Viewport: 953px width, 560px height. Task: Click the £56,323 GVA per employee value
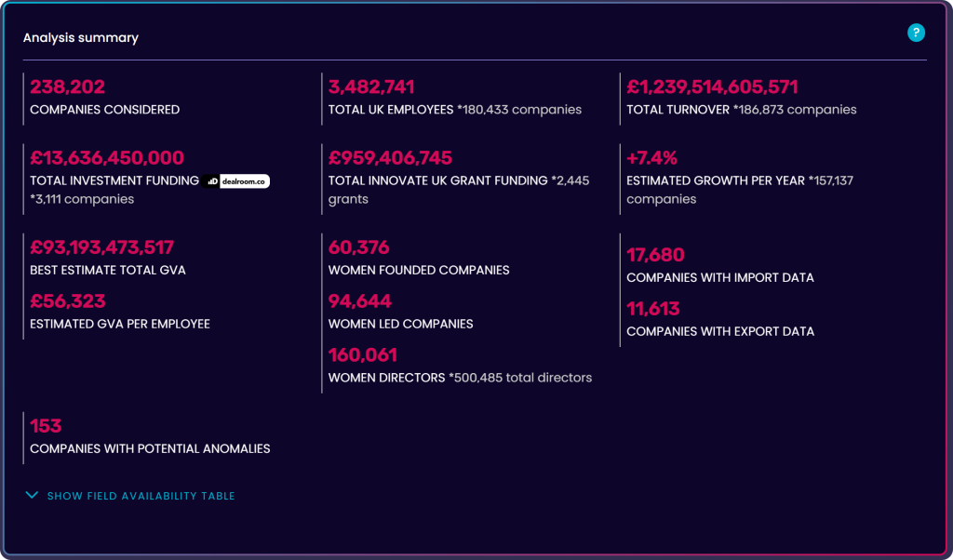click(68, 301)
